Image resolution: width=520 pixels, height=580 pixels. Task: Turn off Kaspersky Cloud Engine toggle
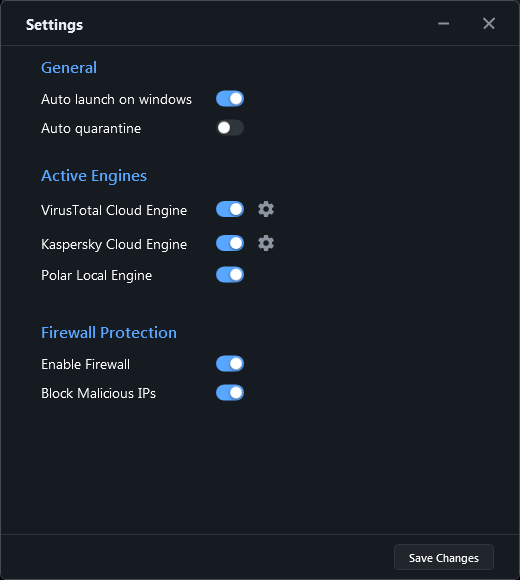click(230, 243)
